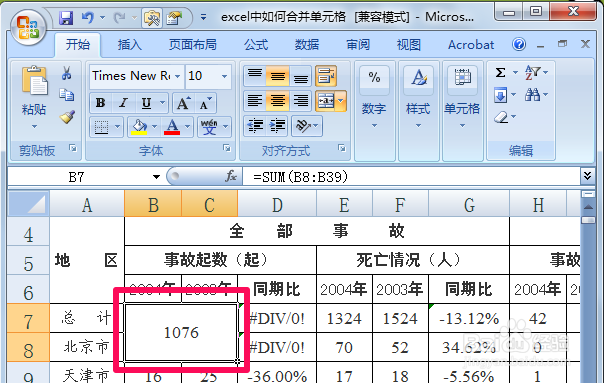Open the font size 10 dropdown
This screenshot has height=383, width=604.
[224, 76]
